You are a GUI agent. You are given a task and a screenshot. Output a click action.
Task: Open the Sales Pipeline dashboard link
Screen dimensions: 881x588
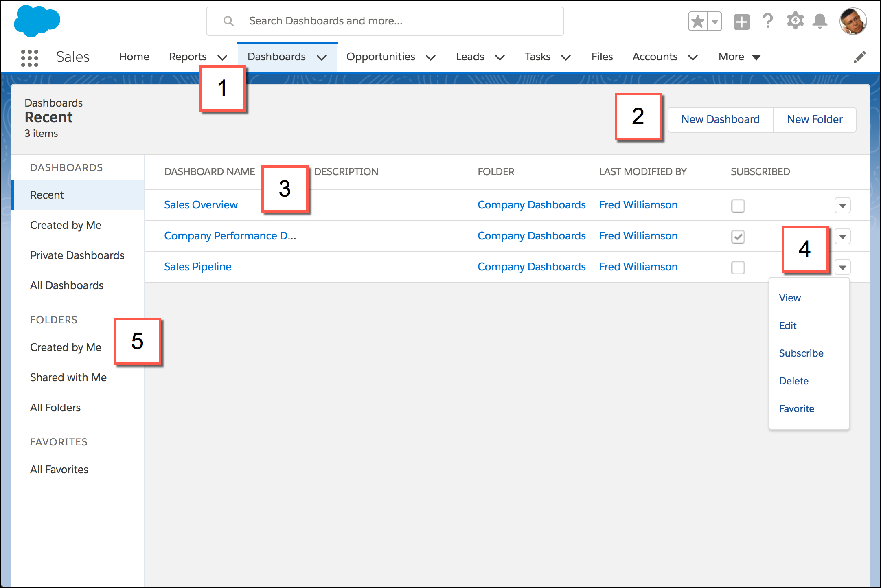(197, 267)
